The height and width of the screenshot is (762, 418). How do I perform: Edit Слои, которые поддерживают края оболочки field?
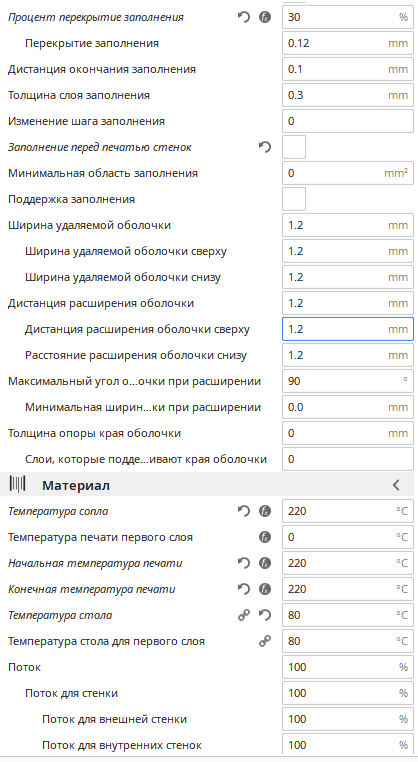[348, 459]
